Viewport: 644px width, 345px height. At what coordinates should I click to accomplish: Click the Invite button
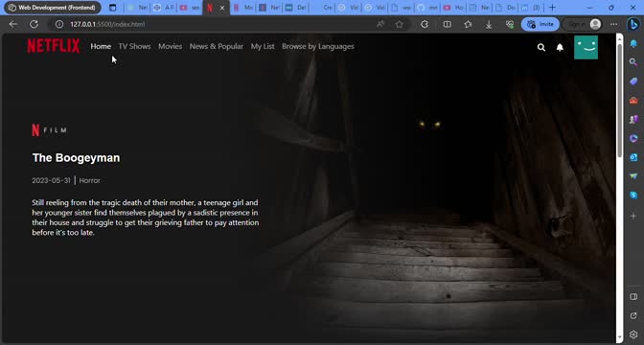[540, 24]
